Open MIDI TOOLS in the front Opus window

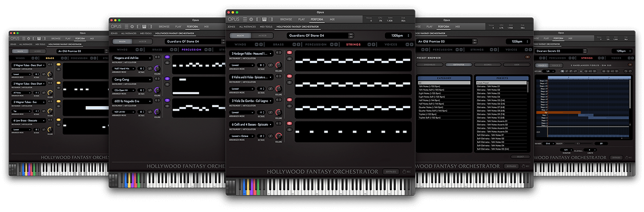[x=266, y=26]
